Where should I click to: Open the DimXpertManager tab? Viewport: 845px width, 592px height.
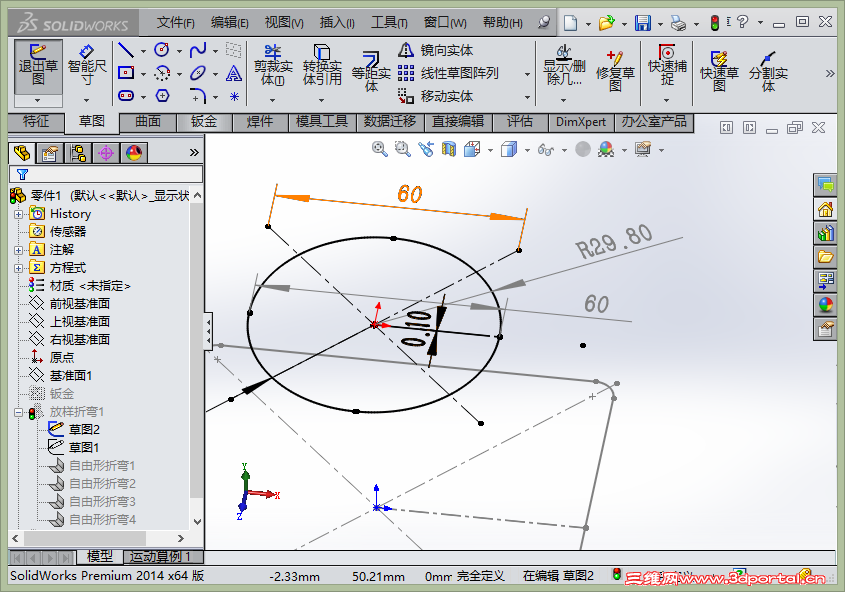pos(106,154)
